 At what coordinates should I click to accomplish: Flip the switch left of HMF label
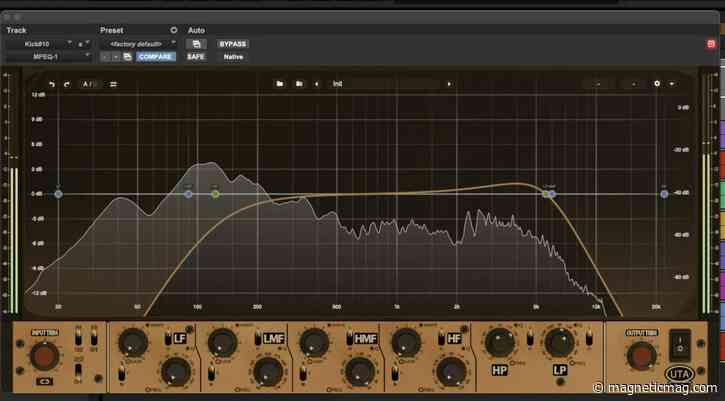[x=349, y=339]
